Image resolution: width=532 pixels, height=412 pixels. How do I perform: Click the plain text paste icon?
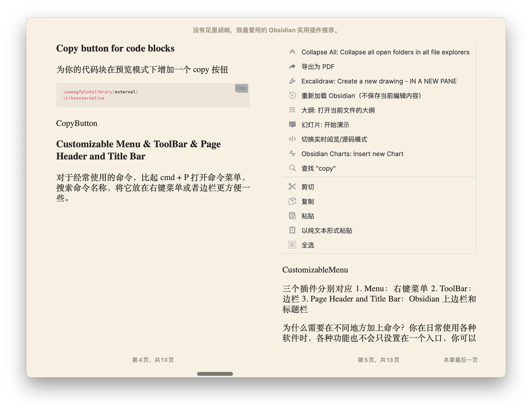click(292, 230)
